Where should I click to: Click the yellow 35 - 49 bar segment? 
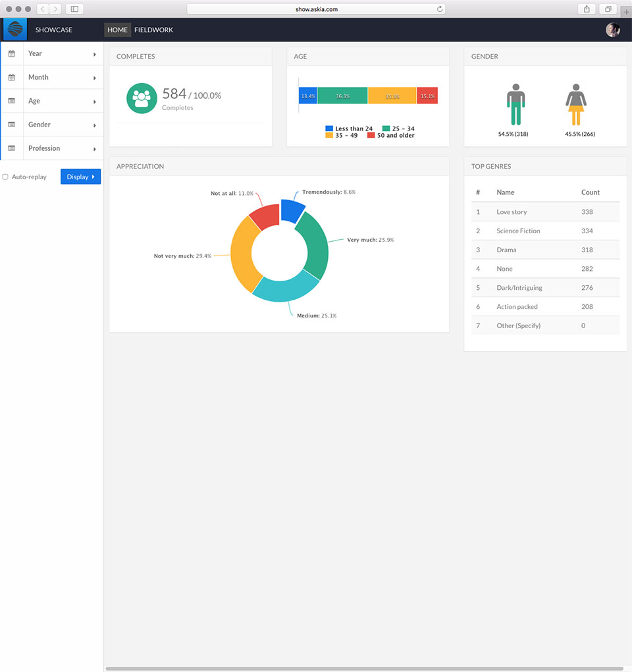pos(392,96)
